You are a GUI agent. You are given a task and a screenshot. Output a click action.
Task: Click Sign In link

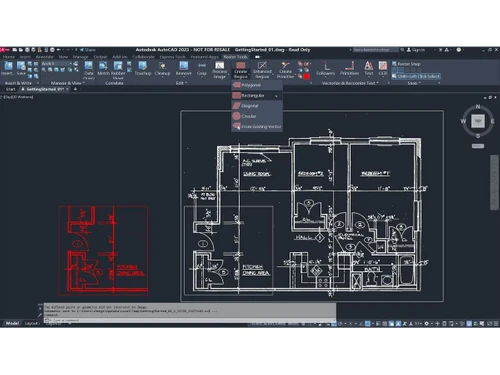[x=418, y=50]
